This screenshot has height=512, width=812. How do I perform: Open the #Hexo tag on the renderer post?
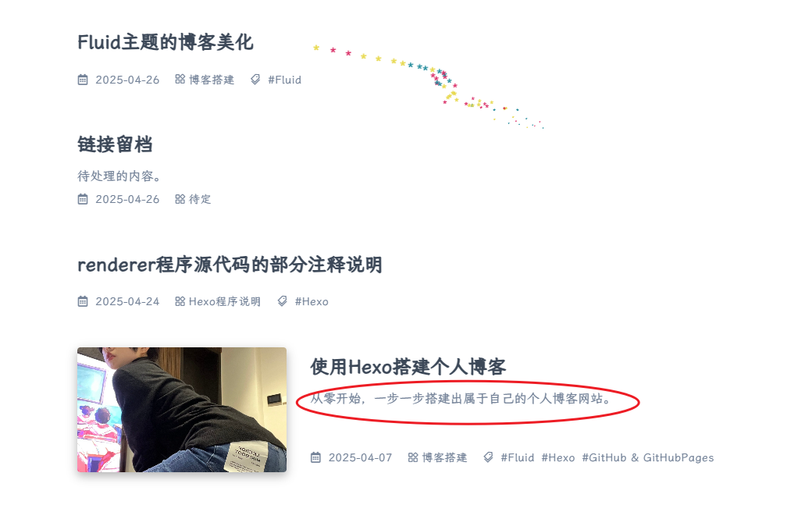[x=312, y=301]
